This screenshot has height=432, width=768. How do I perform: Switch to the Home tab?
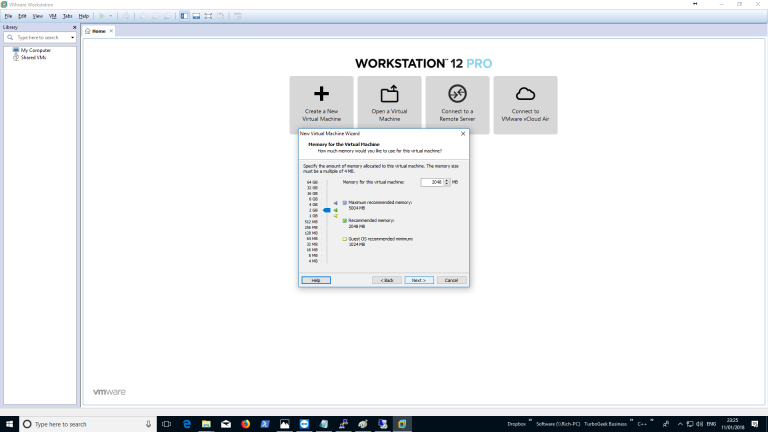point(98,31)
